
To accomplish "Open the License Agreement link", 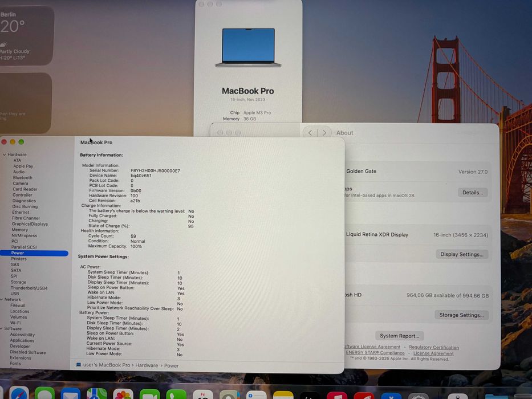I will (433, 353).
